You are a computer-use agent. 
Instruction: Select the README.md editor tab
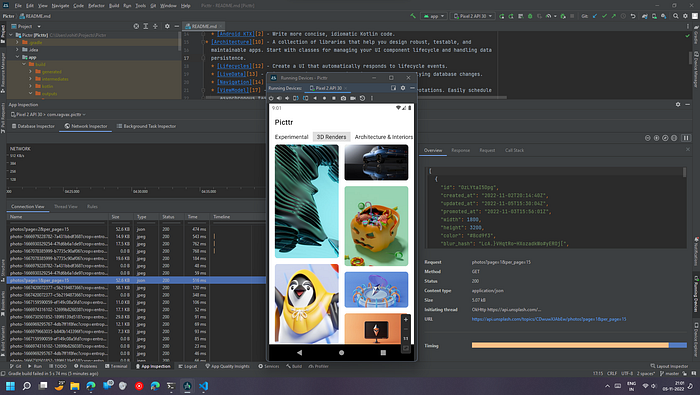pyautogui.click(x=204, y=26)
